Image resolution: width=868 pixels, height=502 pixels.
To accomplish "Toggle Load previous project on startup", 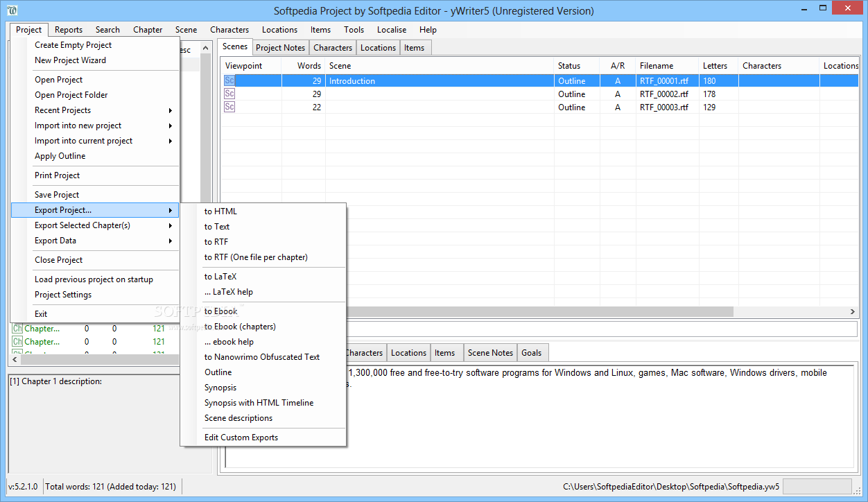I will [x=95, y=279].
